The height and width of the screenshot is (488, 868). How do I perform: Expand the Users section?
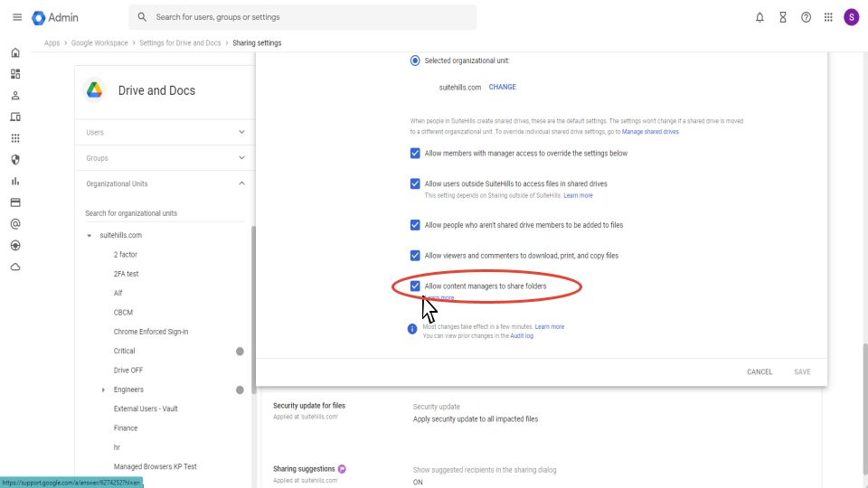tap(165, 132)
